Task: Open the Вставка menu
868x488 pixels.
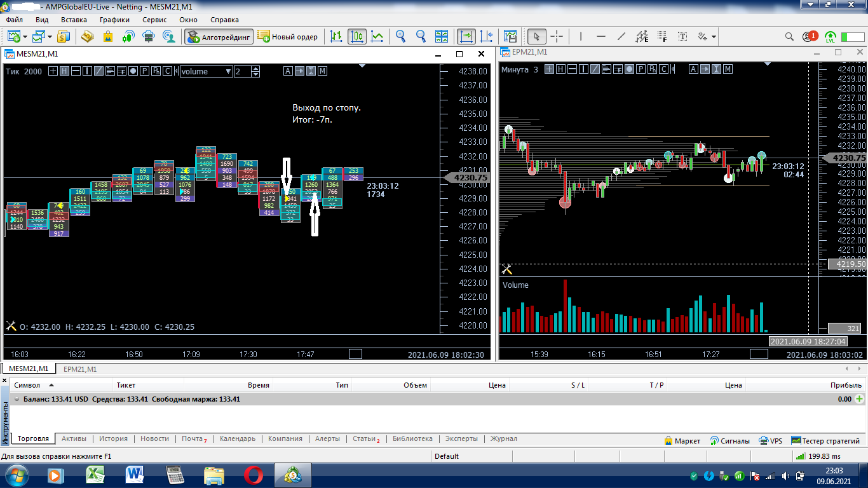Action: coord(74,20)
